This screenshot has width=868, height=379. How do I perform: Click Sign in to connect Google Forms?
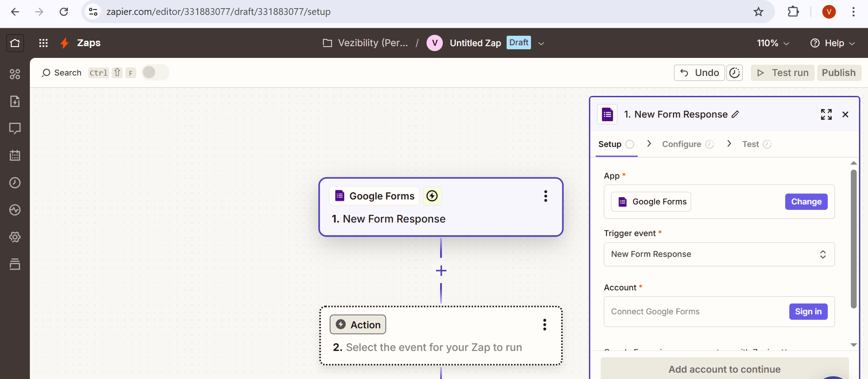808,312
